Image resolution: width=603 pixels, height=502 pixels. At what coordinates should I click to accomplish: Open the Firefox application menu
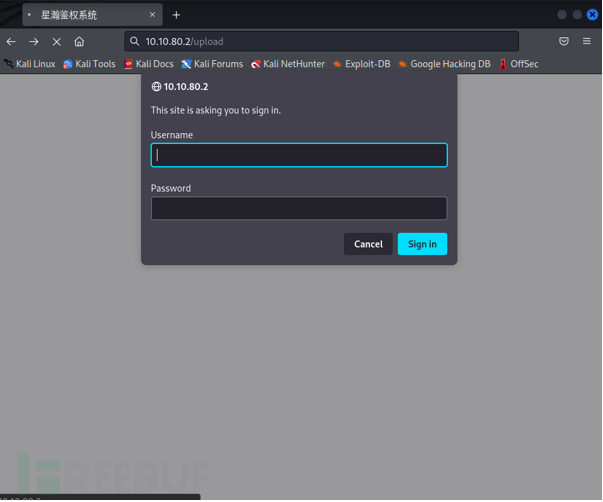pos(586,41)
